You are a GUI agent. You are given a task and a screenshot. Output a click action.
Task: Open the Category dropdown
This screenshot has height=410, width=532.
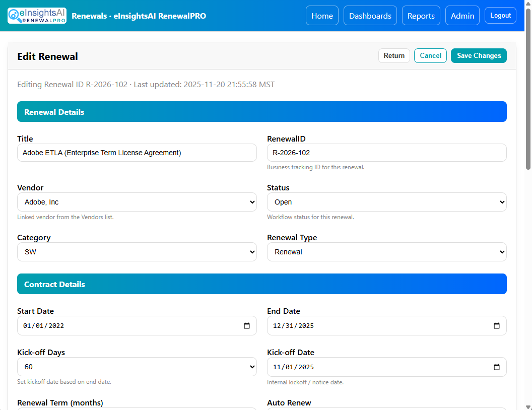tap(137, 252)
